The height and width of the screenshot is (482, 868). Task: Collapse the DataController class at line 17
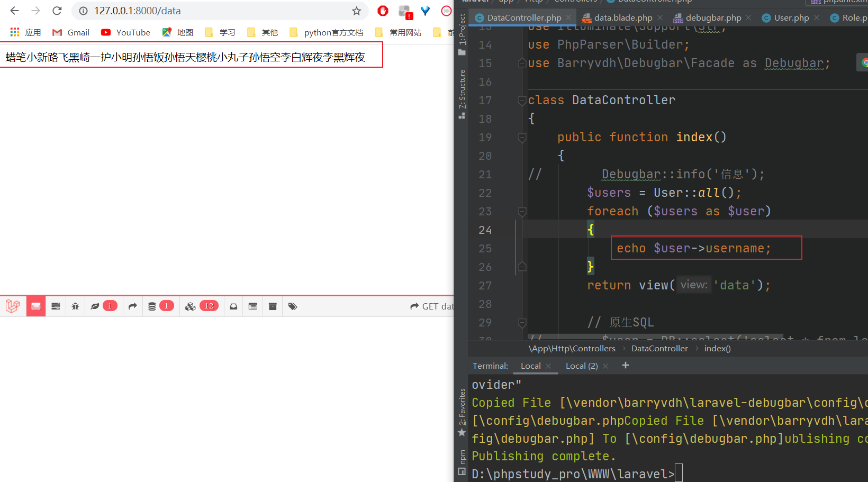[522, 101]
